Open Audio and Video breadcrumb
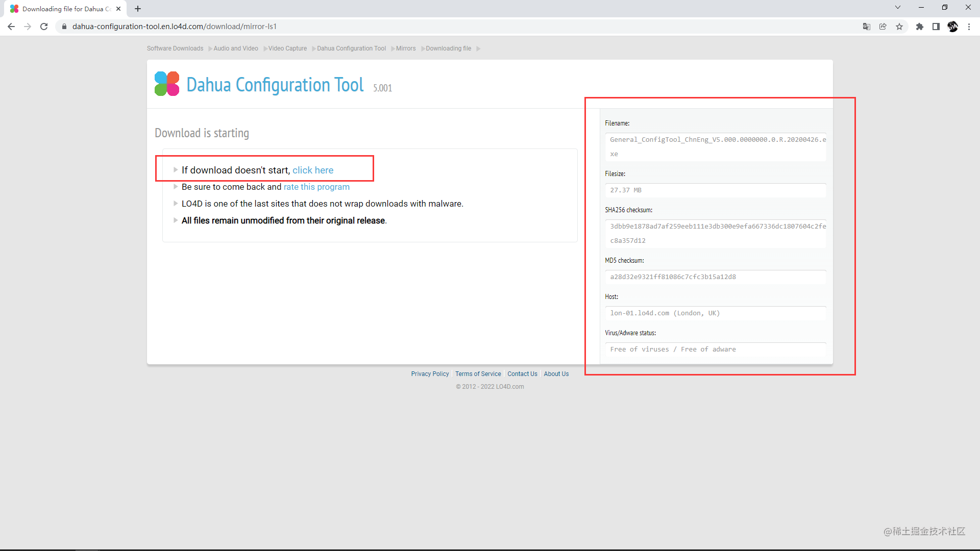The height and width of the screenshot is (551, 980). 236,48
